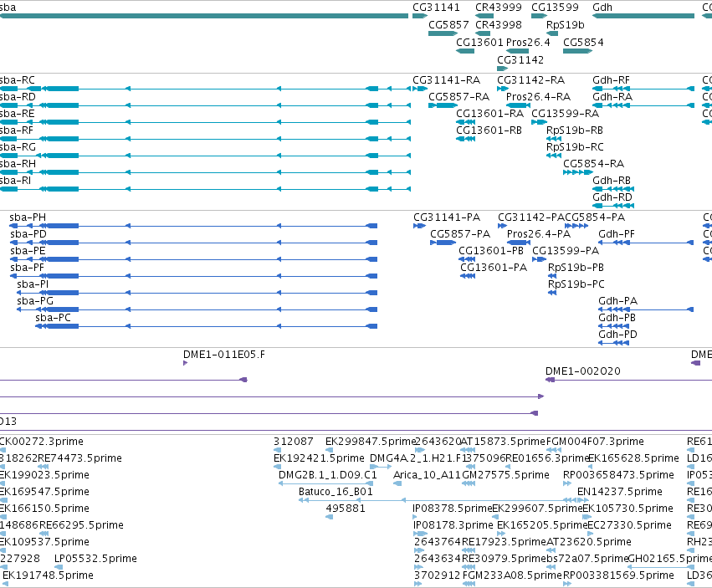Click the CG13601 gene label
This screenshot has width=712, height=588.
coord(479,42)
